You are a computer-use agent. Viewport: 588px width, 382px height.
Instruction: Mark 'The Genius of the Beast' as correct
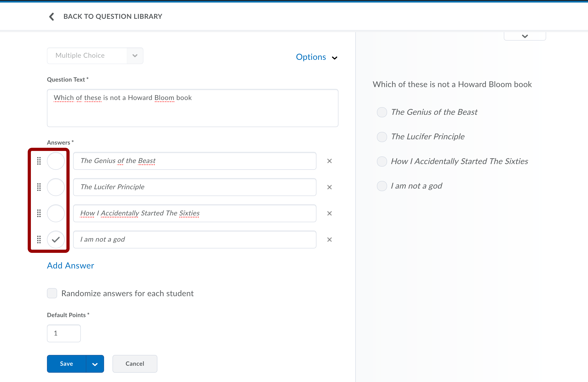pos(56,161)
